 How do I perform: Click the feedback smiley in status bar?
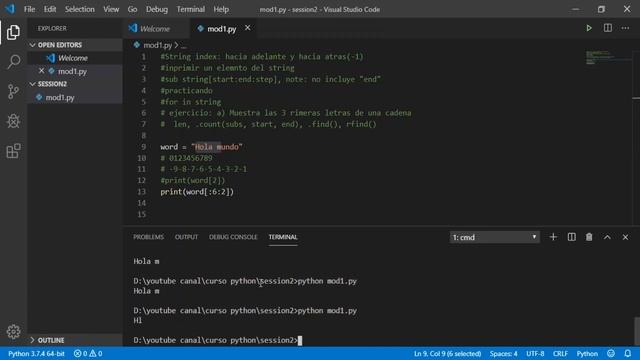tap(611, 353)
